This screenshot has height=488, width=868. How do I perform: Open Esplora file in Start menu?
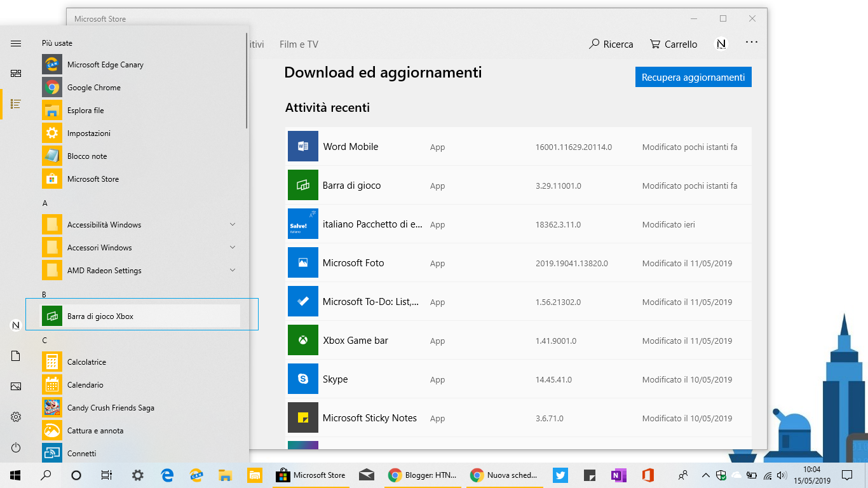coord(141,111)
